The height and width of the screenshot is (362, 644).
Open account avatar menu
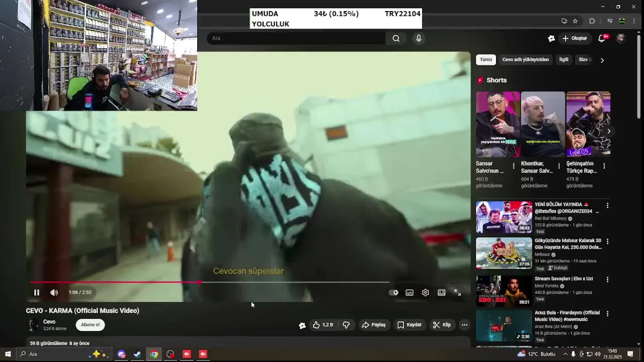[621, 38]
